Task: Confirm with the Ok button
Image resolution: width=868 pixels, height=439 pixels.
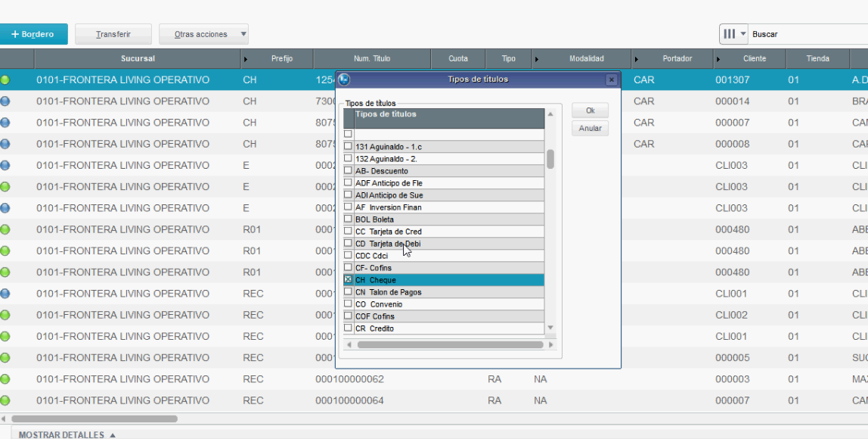Action: pyautogui.click(x=590, y=111)
